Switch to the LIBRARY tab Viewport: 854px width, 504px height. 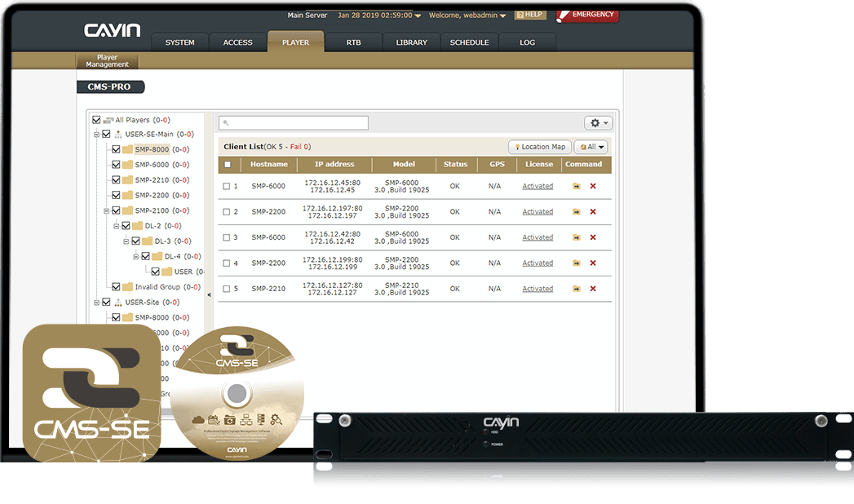[x=411, y=42]
